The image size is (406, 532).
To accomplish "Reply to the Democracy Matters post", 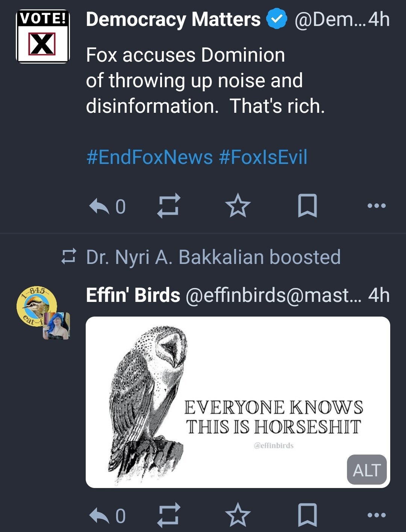I will 99,206.
